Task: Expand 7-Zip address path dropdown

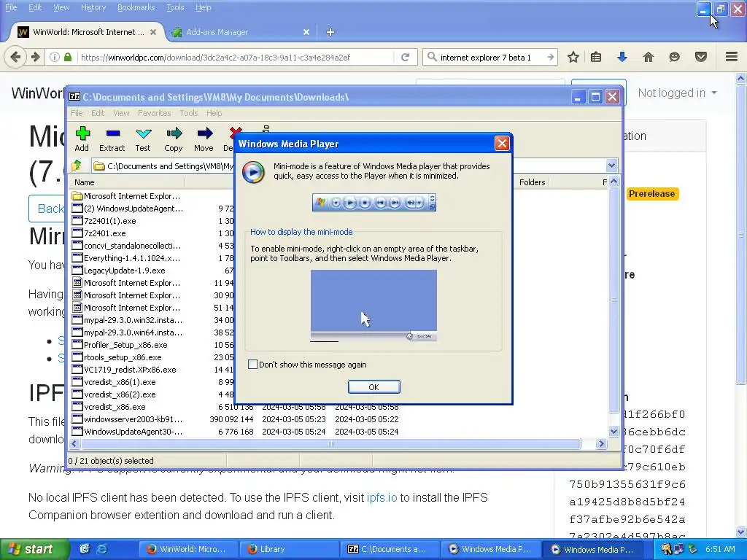Action: (612, 166)
